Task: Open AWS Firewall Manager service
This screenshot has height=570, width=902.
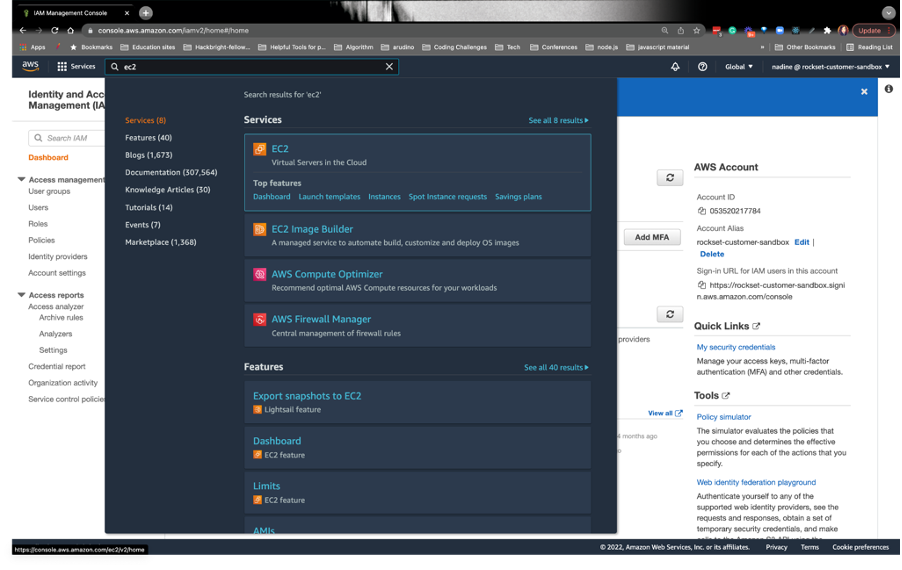Action: 321,319
